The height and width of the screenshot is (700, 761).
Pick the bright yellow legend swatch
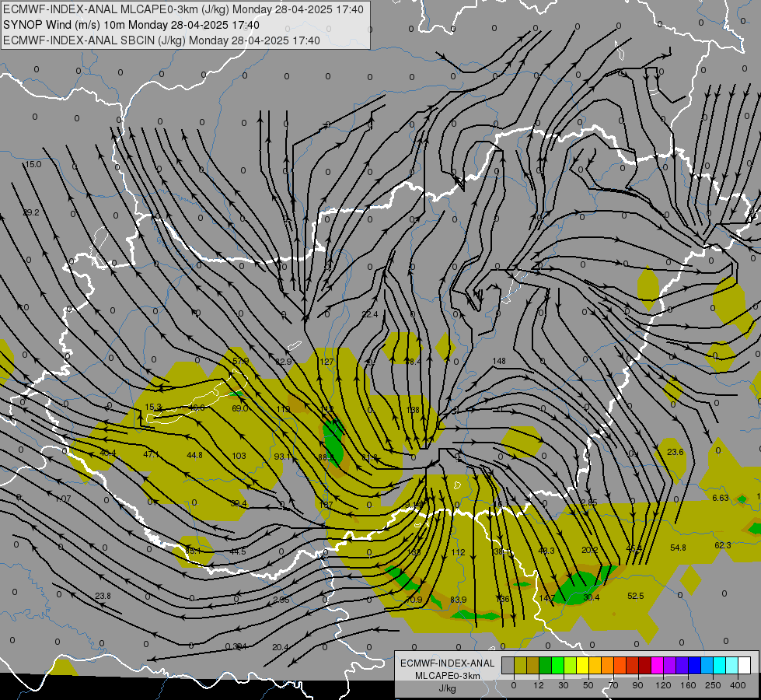coord(582,665)
